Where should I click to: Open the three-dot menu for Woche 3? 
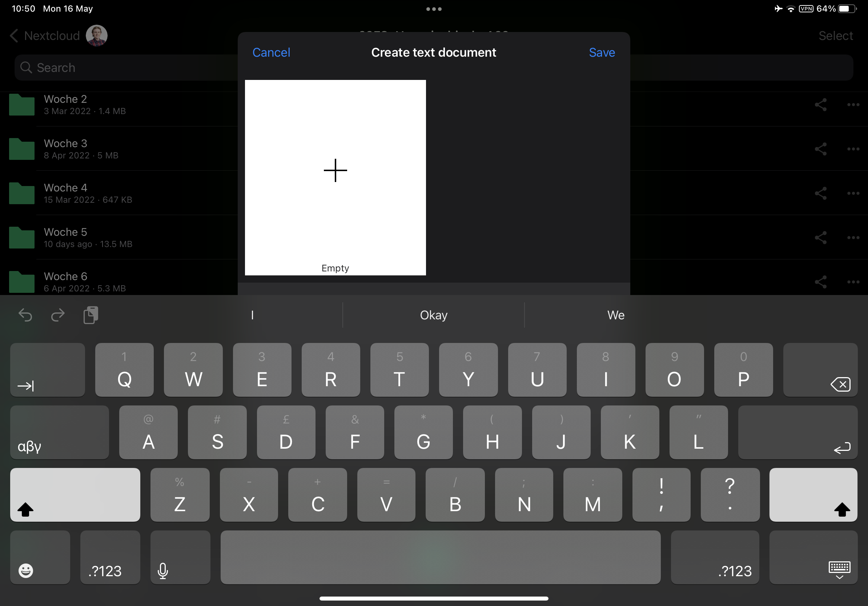click(853, 149)
